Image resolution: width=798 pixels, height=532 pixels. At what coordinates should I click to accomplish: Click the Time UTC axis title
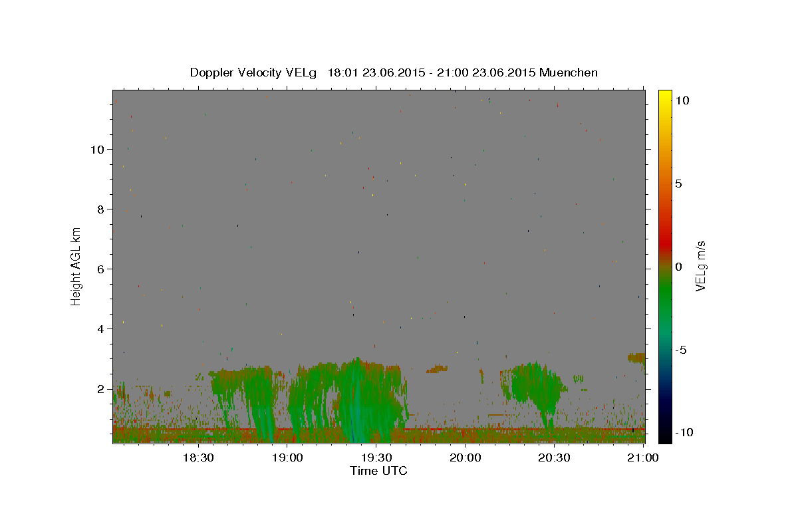pos(378,471)
